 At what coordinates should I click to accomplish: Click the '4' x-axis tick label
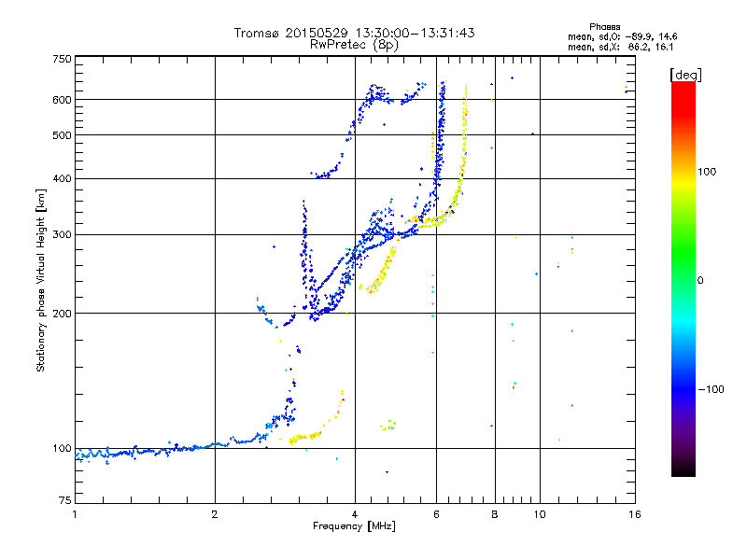(x=355, y=514)
